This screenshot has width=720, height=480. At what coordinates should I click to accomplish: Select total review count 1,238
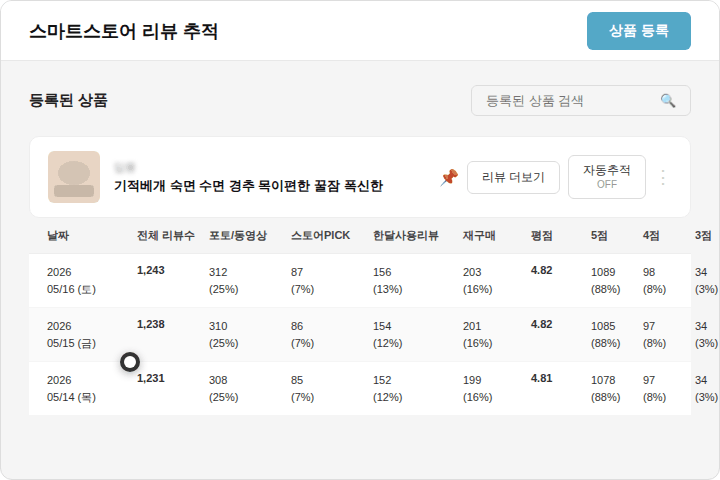(x=151, y=324)
